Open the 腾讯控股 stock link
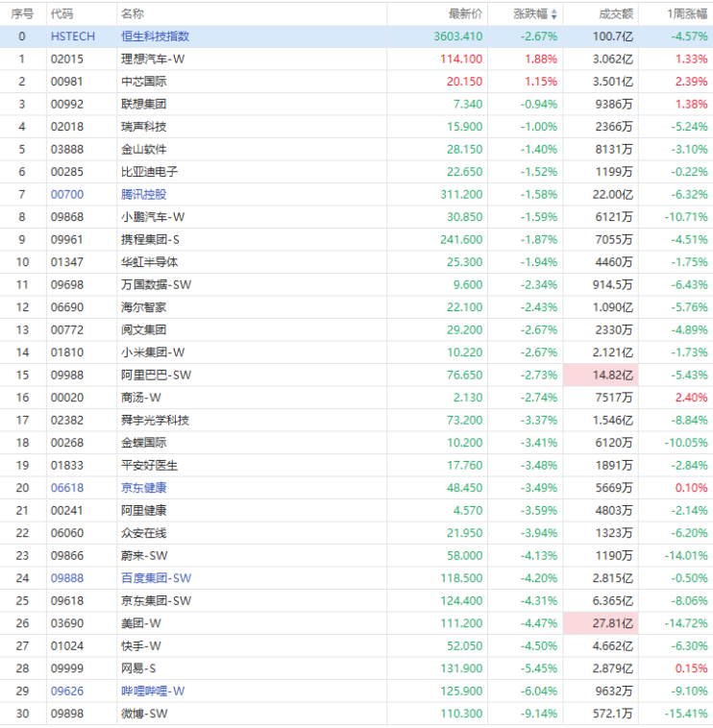 coord(143,194)
